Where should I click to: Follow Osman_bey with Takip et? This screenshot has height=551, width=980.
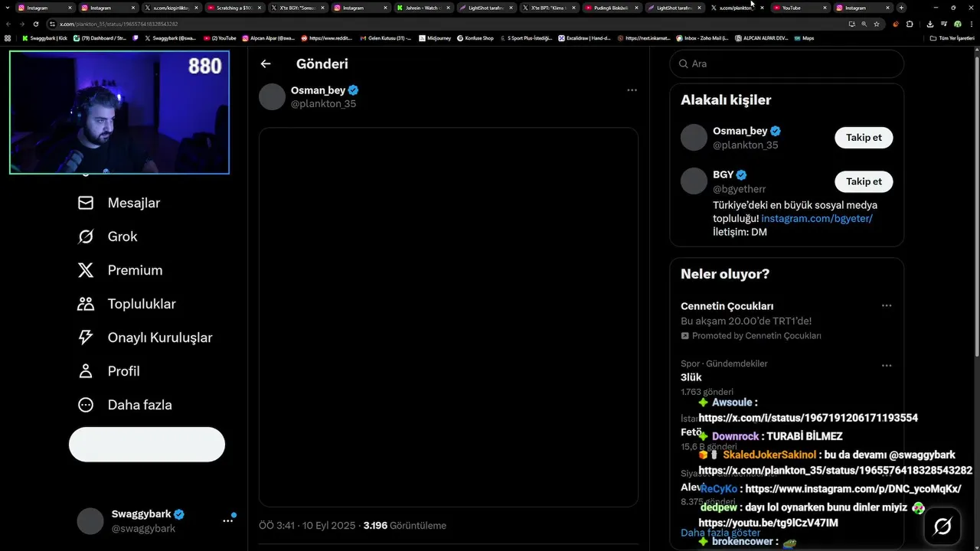pyautogui.click(x=864, y=138)
